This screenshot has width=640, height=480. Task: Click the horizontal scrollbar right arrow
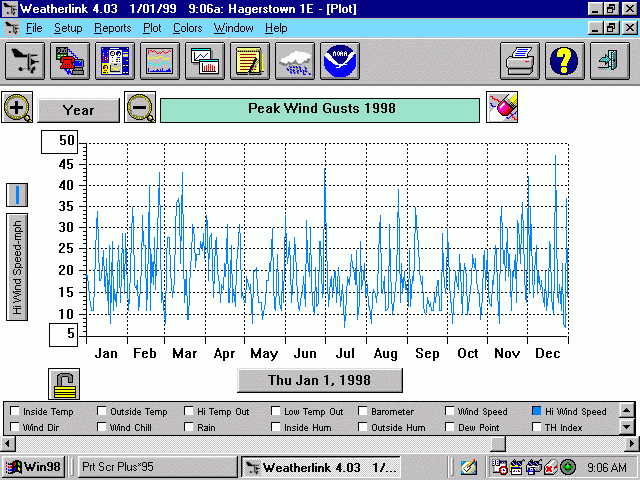pyautogui.click(x=632, y=443)
